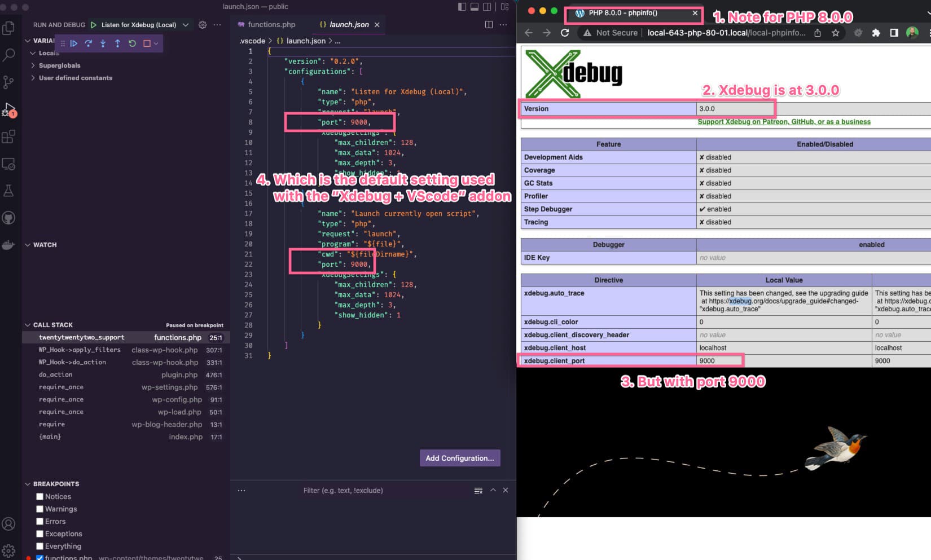The width and height of the screenshot is (931, 560).
Task: Open the debug toolbar stop dropdown chevron
Action: (156, 43)
